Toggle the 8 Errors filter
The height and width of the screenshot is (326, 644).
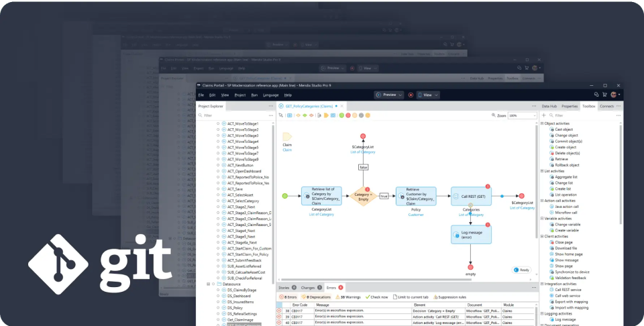click(x=289, y=296)
